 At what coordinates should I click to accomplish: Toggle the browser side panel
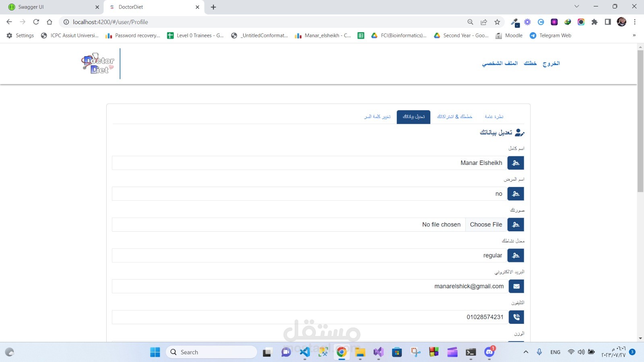click(x=608, y=22)
